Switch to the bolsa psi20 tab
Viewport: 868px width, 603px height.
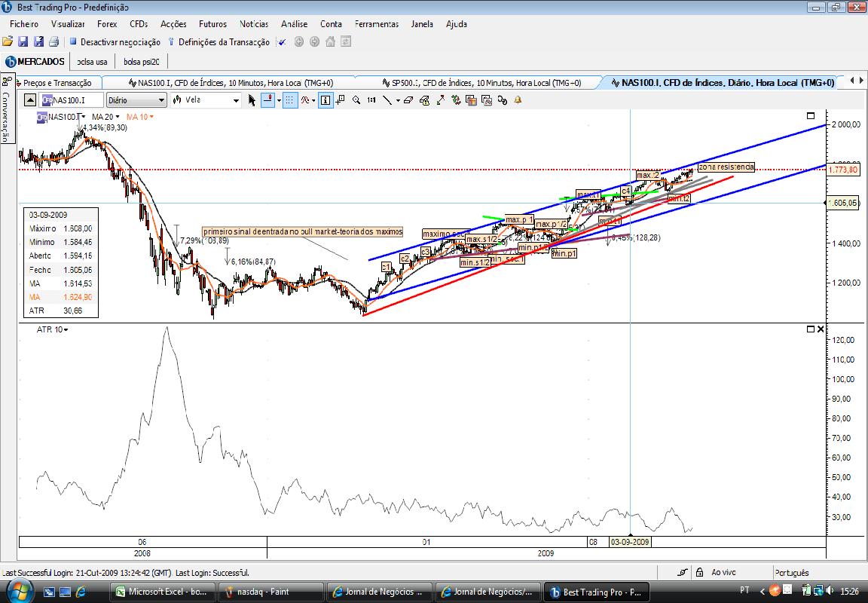tap(141, 62)
